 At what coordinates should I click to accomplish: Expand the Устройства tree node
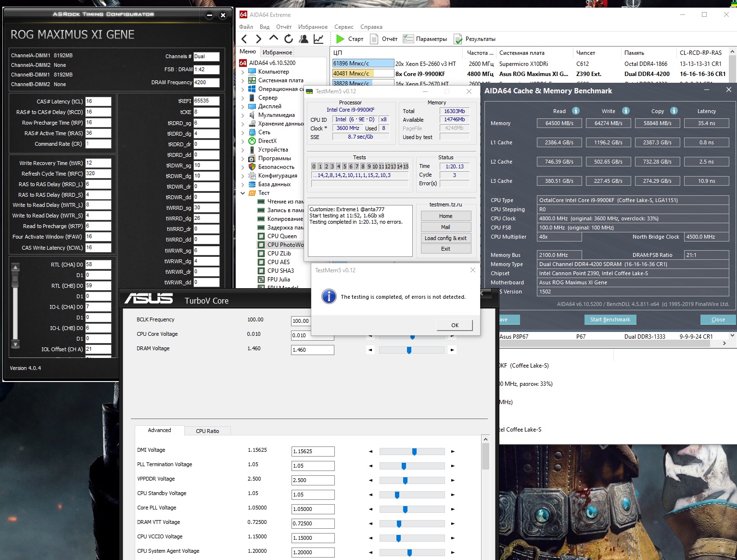(x=243, y=150)
